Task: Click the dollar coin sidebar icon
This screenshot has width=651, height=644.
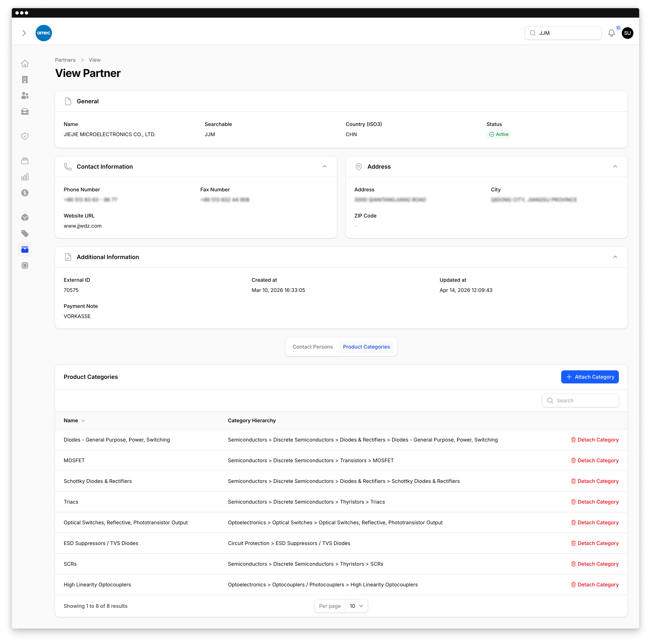Action: (x=25, y=193)
